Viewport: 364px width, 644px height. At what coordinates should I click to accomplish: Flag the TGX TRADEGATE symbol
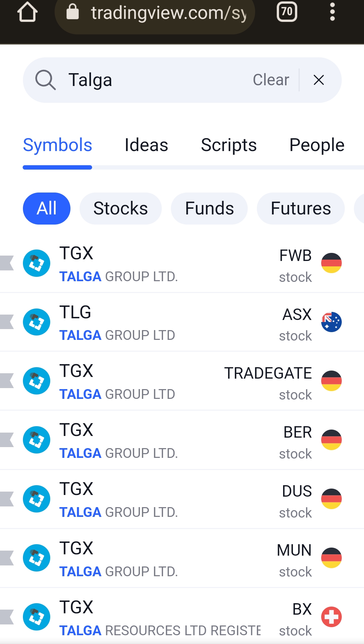click(7, 381)
